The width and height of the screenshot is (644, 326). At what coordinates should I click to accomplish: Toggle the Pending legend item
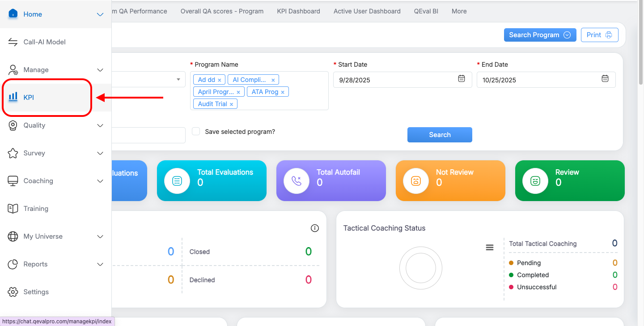pyautogui.click(x=529, y=263)
